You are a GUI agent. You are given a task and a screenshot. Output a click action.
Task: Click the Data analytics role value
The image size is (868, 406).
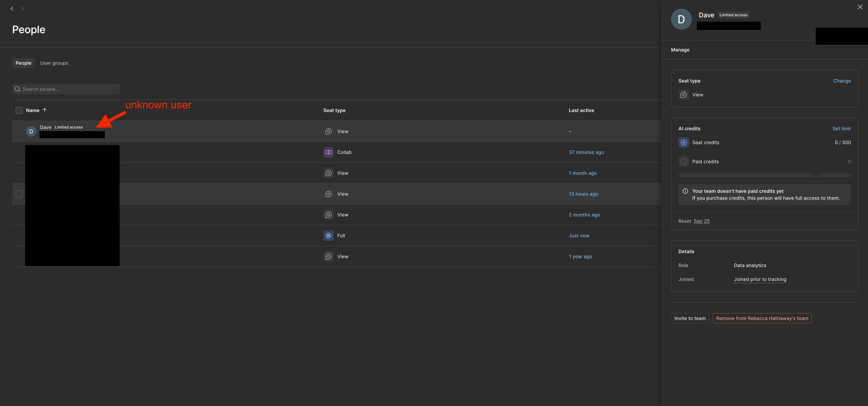(750, 266)
